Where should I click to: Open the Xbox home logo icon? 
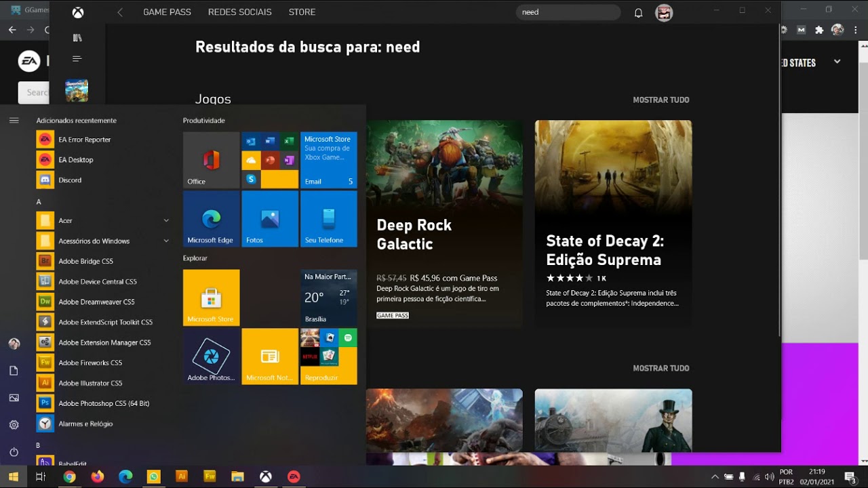coord(78,12)
